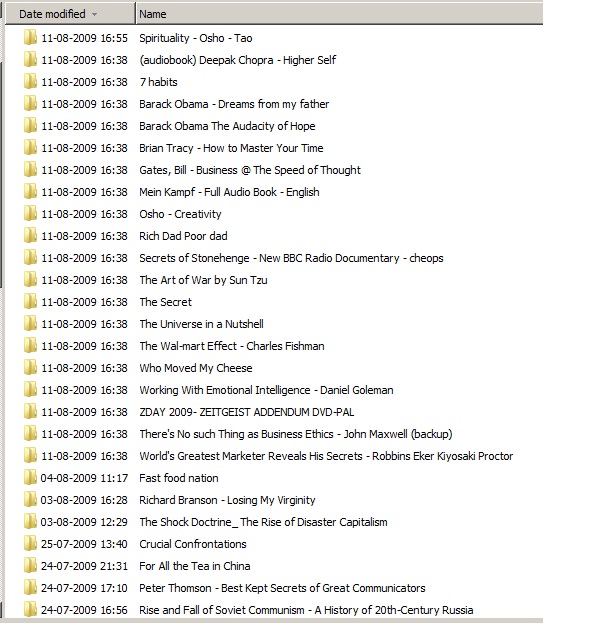This screenshot has width=589, height=640.
Task: Click the folder icon beside 7 habits
Action: pyautogui.click(x=30, y=82)
